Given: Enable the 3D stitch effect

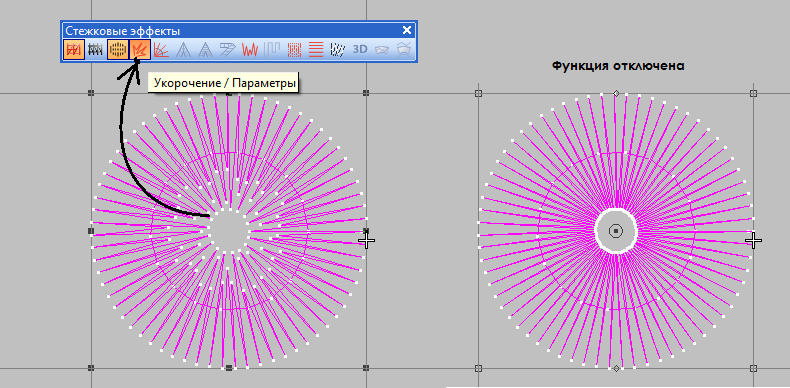Looking at the screenshot, I should point(360,49).
